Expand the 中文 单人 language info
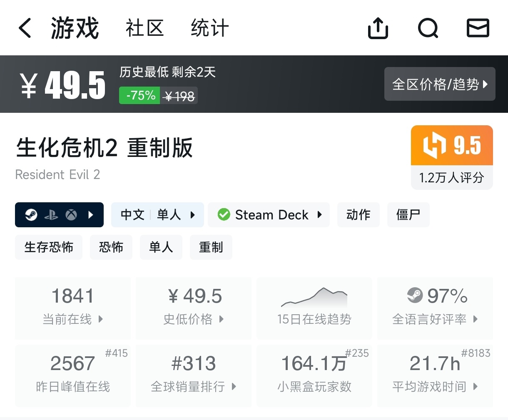The width and height of the screenshot is (508, 420). [157, 215]
